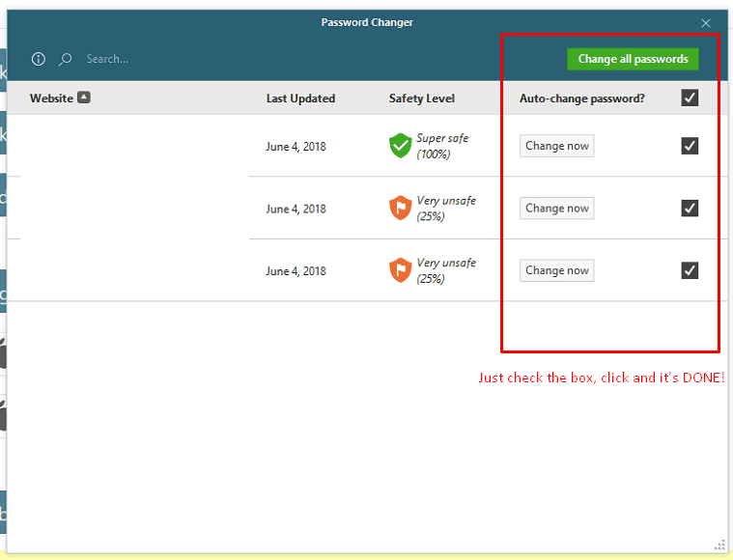Click the Last Updated column header
The height and width of the screenshot is (560, 733).
[300, 98]
